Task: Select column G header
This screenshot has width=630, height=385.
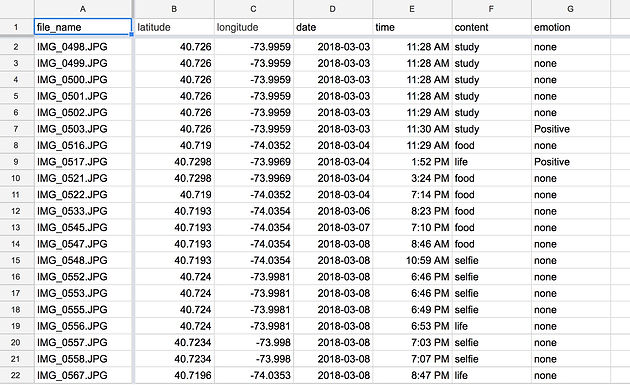Action: click(571, 9)
